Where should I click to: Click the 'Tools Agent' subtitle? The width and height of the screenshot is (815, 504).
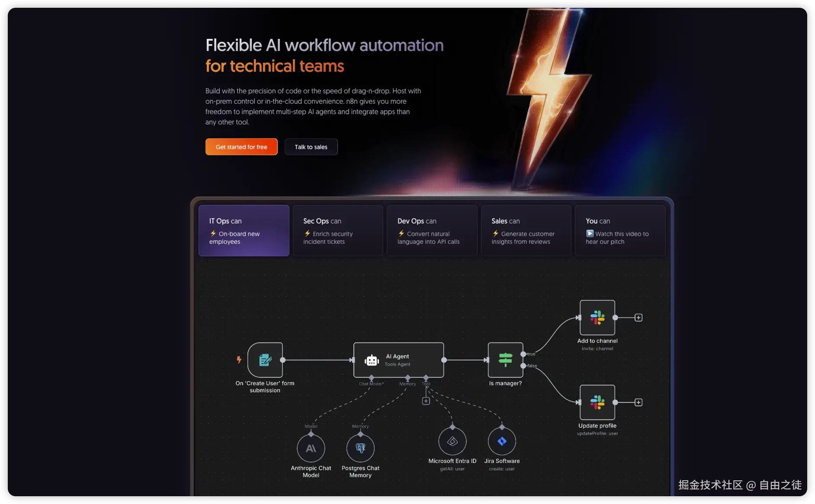tap(398, 364)
